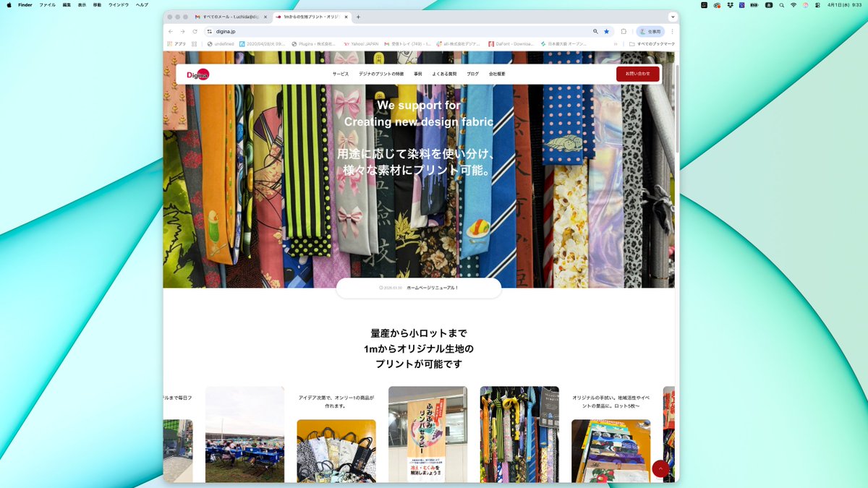Image resolution: width=868 pixels, height=488 pixels.
Task: Open the undefined bookmark
Action: click(x=221, y=43)
